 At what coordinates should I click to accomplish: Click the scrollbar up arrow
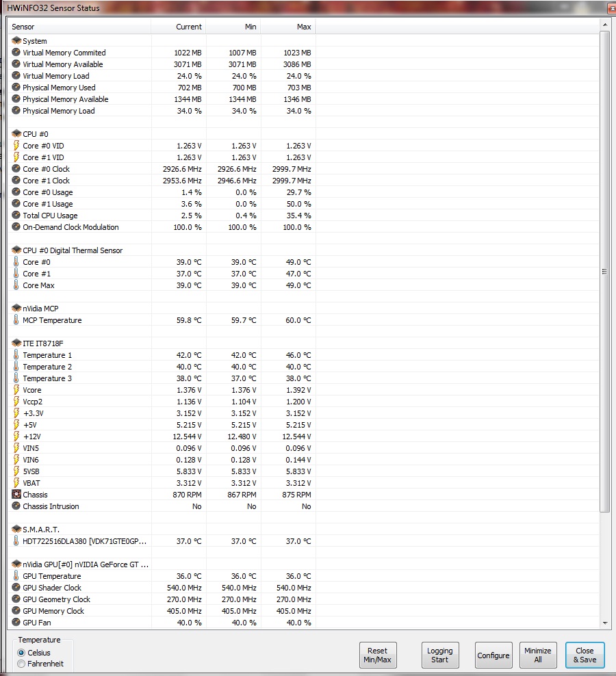(x=605, y=25)
